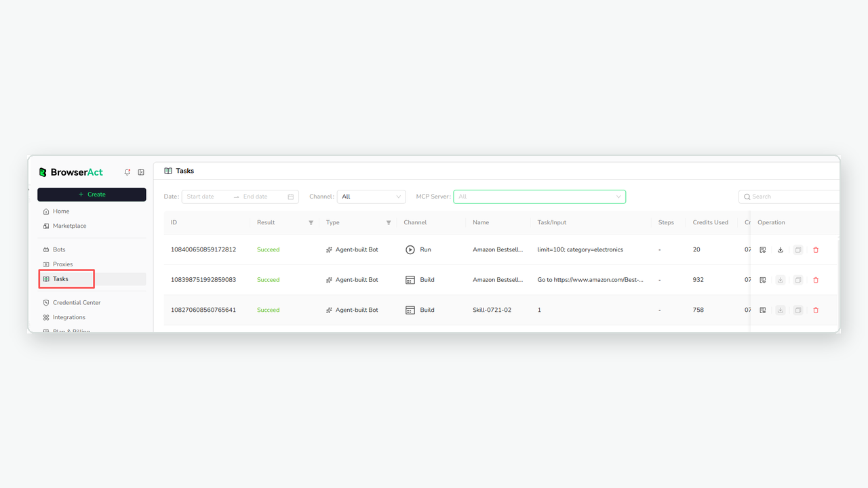
Task: Click the Build icon in task 108398751992859083 row
Action: [x=410, y=280]
